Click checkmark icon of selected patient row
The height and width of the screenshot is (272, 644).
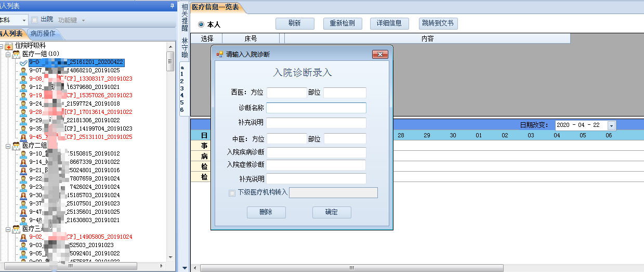coord(23,62)
